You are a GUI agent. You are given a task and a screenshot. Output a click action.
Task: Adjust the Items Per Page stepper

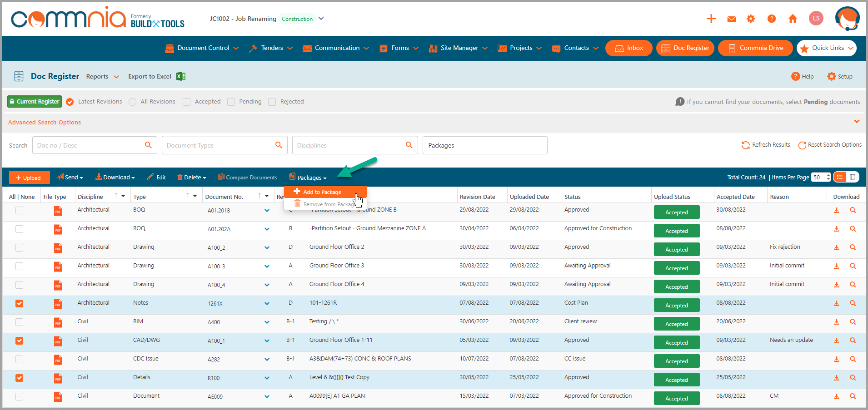pyautogui.click(x=828, y=177)
